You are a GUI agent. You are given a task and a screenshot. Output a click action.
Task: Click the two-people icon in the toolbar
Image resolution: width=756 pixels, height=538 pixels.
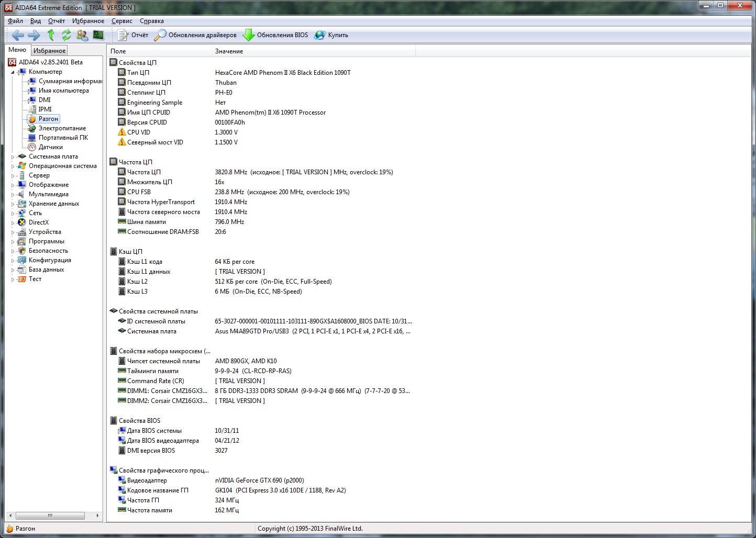[x=82, y=35]
